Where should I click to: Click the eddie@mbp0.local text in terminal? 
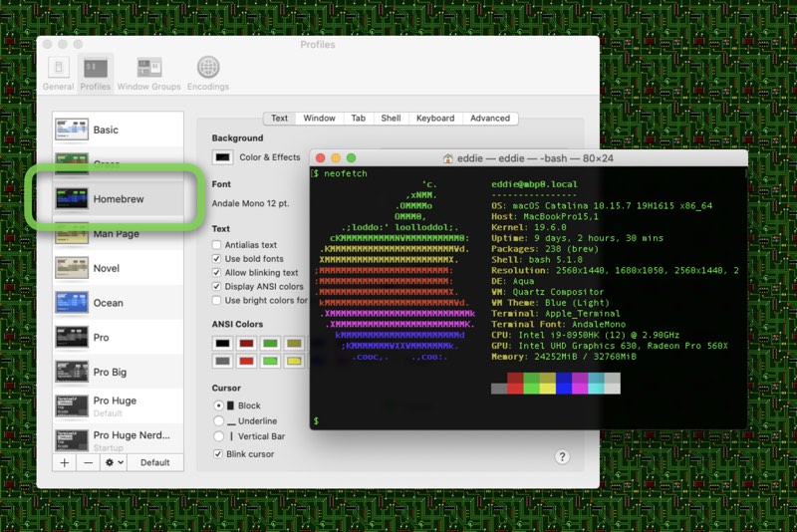click(534, 184)
